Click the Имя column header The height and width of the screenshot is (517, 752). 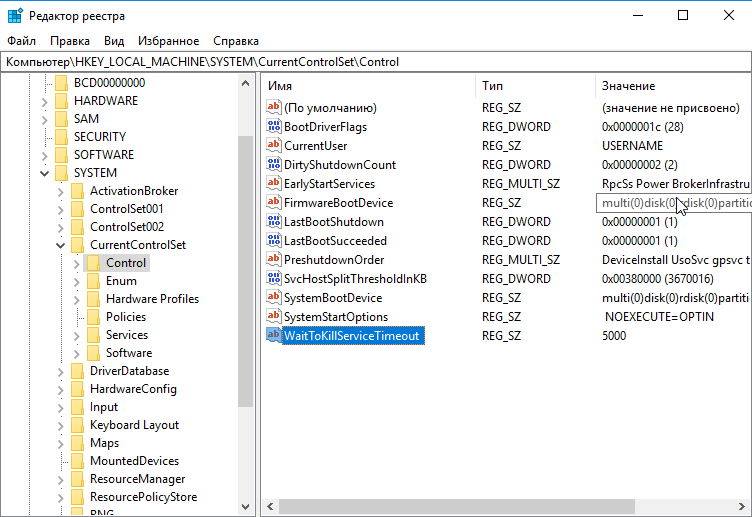368,86
